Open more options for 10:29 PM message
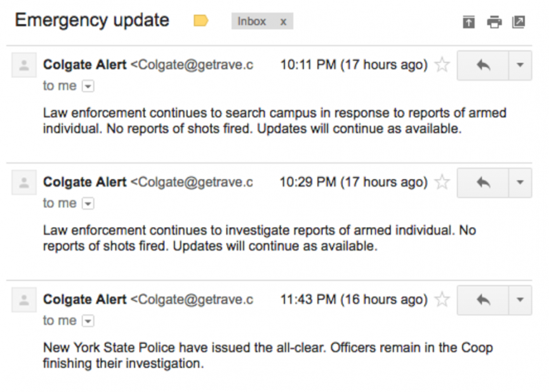549x392 pixels. pyautogui.click(x=520, y=183)
